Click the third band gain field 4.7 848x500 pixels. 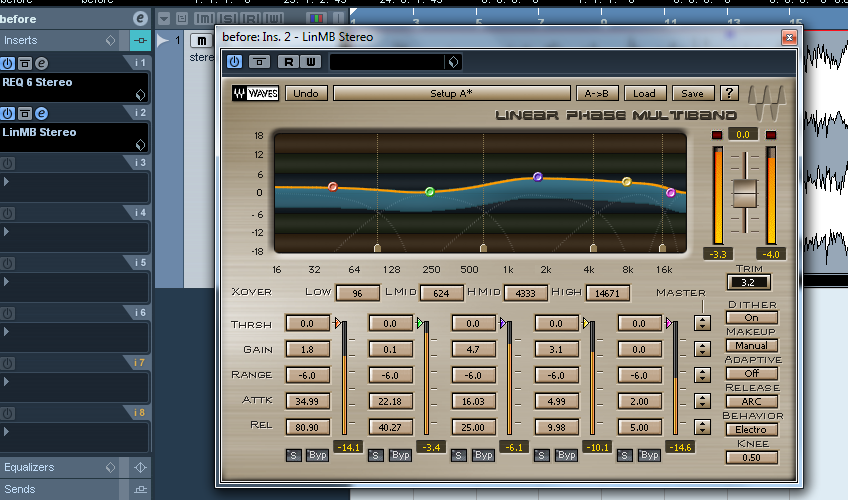click(473, 349)
